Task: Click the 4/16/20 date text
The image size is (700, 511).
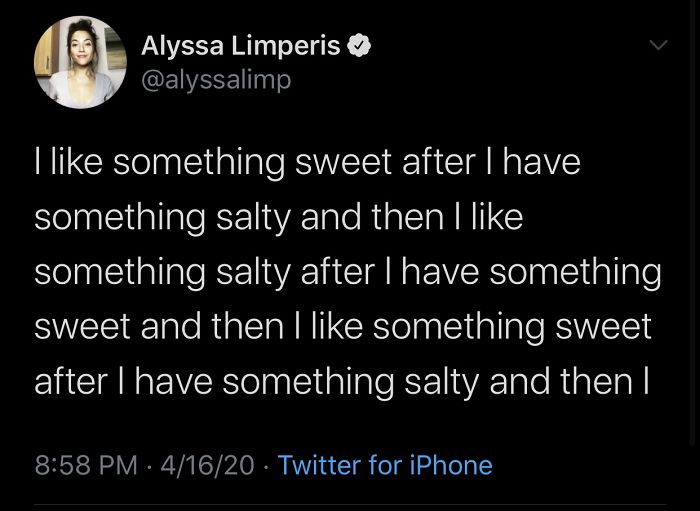Action: (207, 465)
